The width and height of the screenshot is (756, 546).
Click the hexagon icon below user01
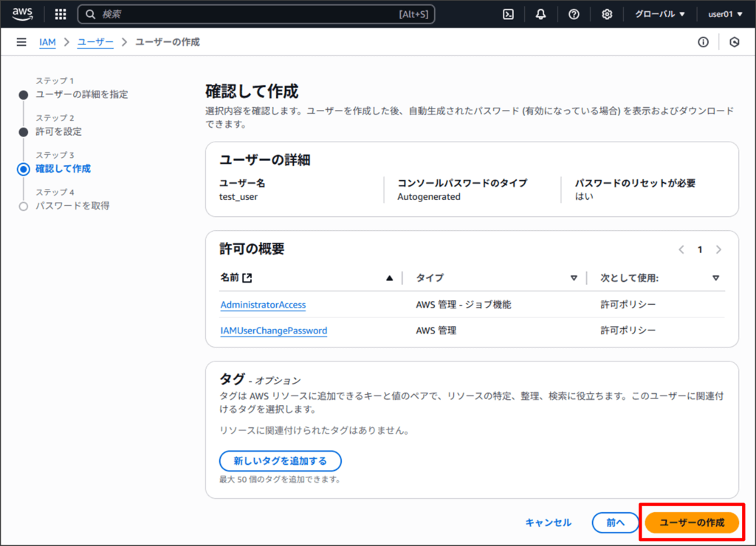[734, 42]
